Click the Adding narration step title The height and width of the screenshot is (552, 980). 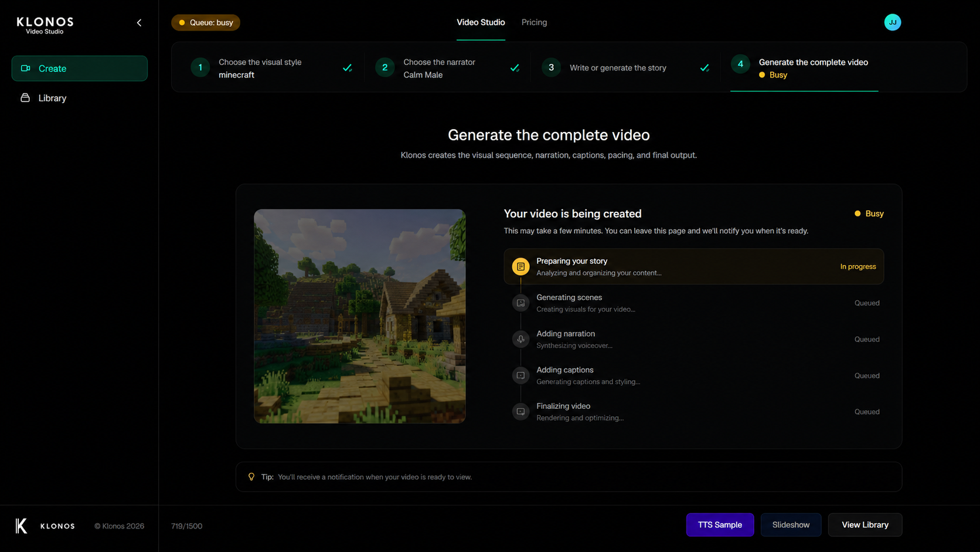pyautogui.click(x=566, y=334)
